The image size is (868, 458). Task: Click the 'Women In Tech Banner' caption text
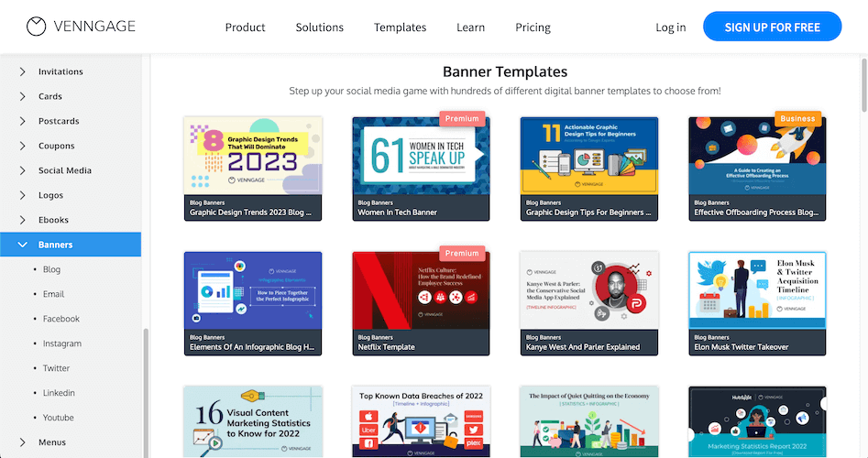398,213
